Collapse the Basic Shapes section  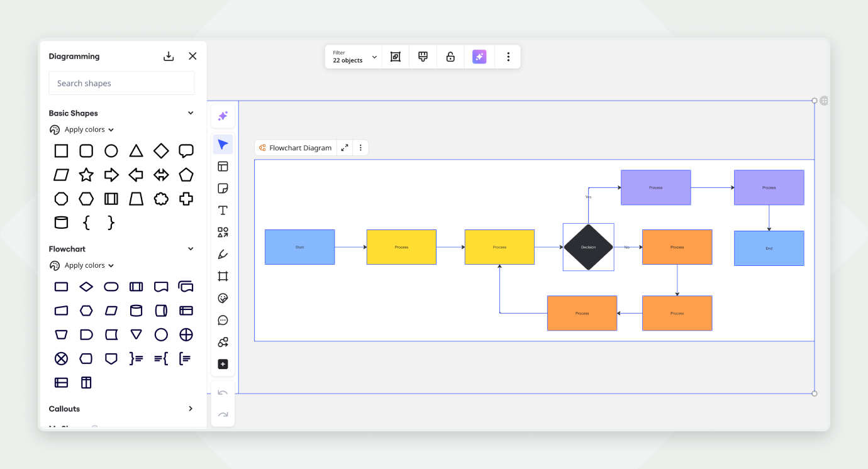191,113
